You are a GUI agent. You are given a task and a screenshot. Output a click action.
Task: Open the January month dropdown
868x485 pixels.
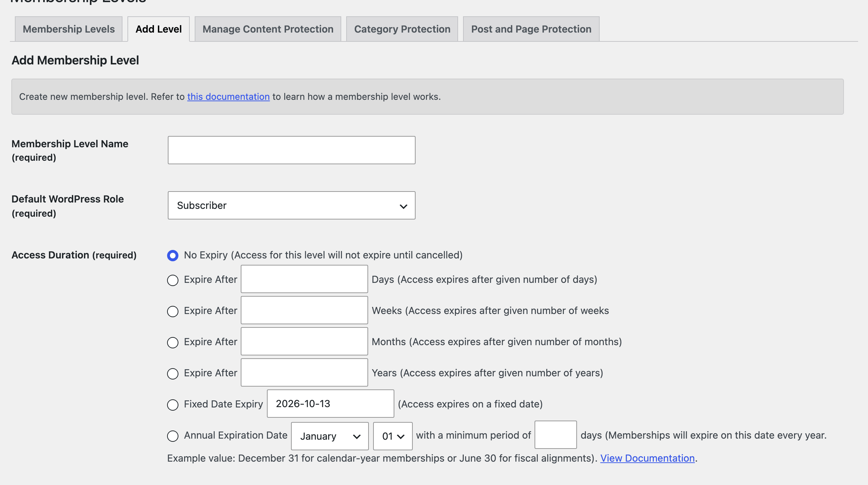click(330, 436)
